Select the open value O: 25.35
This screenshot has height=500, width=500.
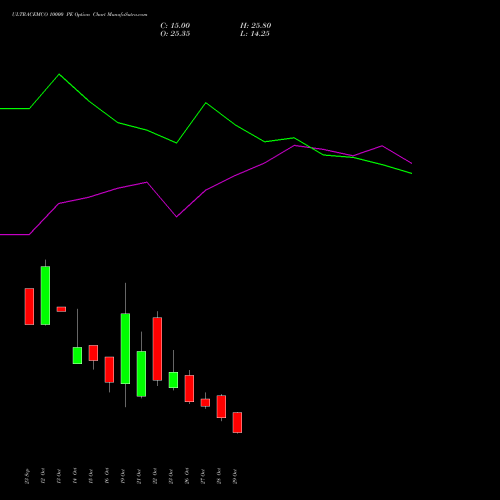point(175,34)
